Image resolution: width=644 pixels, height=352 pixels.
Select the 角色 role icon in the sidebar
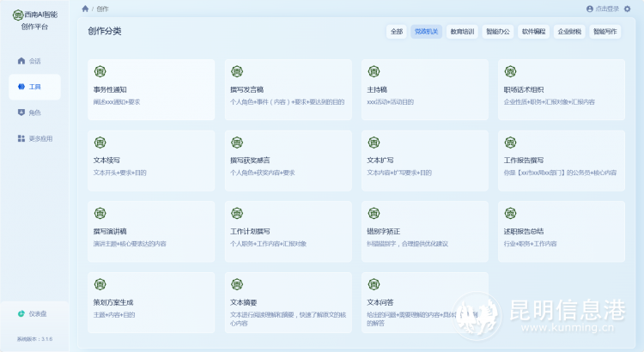(21, 112)
